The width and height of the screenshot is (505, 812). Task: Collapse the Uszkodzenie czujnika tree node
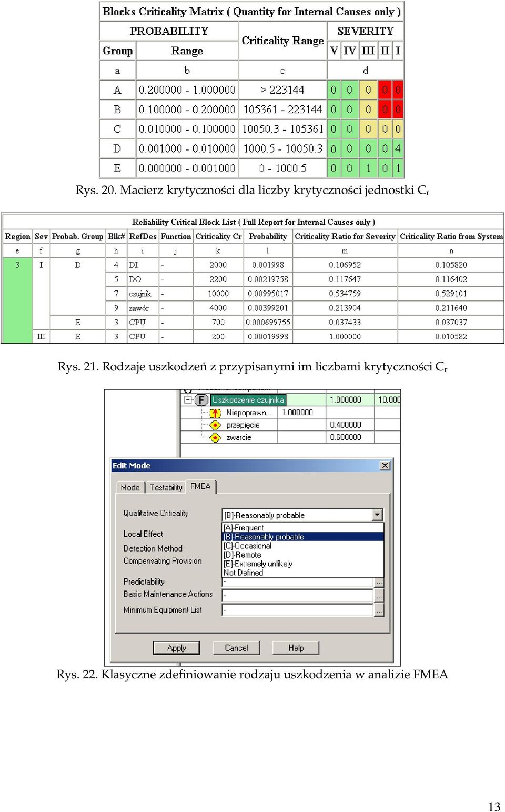(188, 400)
